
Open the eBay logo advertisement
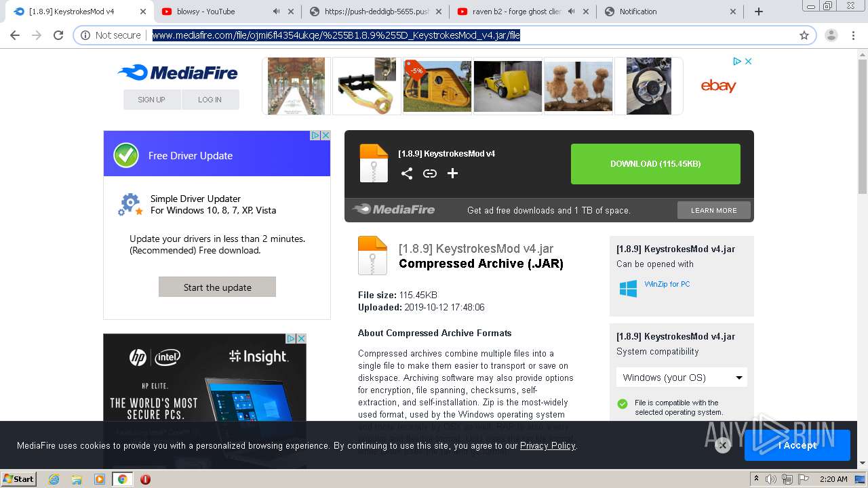click(718, 86)
